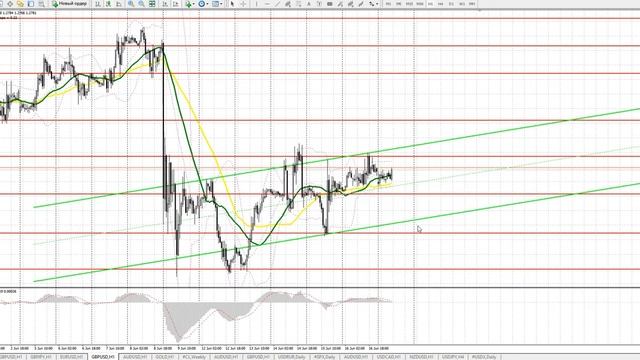This screenshot has height=360, width=640.
Task: Switch timeframe to H4
Action: click(x=440, y=4)
